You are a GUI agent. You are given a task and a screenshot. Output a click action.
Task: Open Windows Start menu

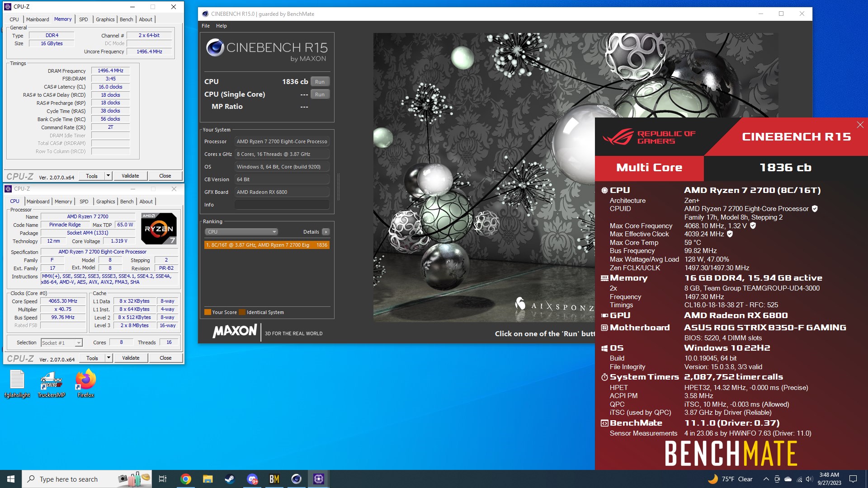pos(11,479)
